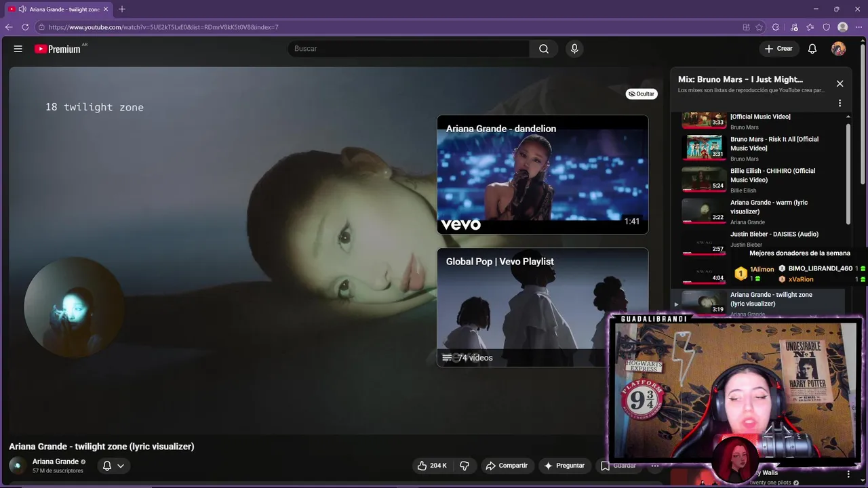Close the Ariana Grande - twilight zone tab
868x488 pixels.
tap(106, 9)
